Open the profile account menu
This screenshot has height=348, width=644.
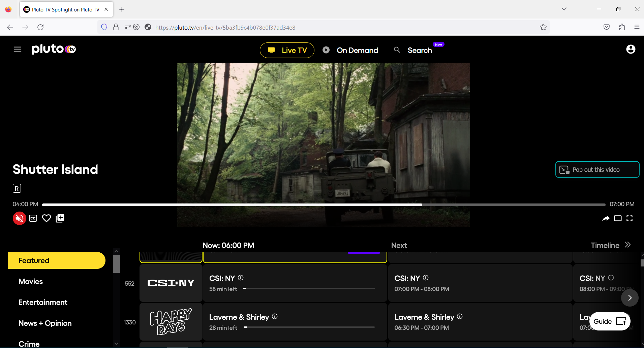click(631, 49)
